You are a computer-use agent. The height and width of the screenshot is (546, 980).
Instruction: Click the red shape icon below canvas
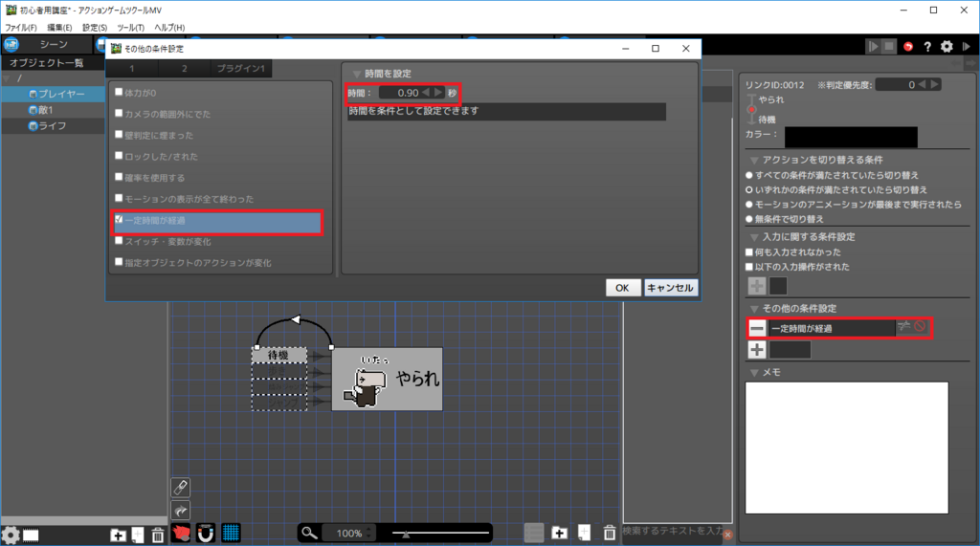181,533
